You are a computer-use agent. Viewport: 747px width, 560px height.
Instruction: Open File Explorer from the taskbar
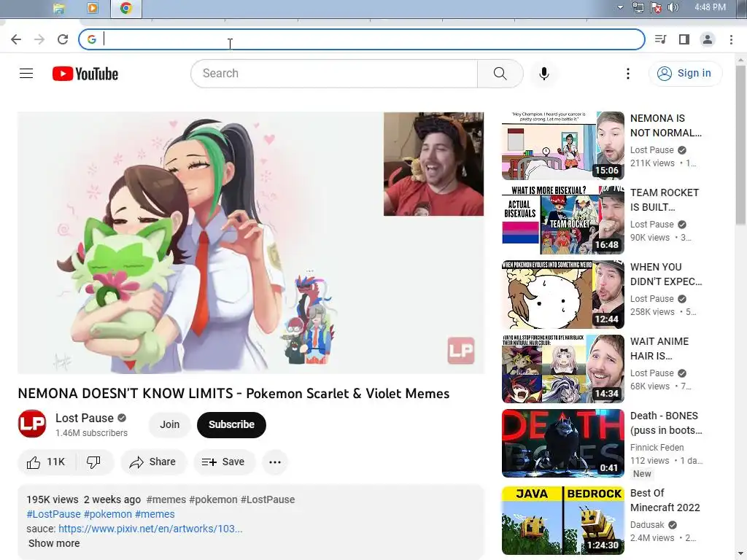[x=58, y=8]
